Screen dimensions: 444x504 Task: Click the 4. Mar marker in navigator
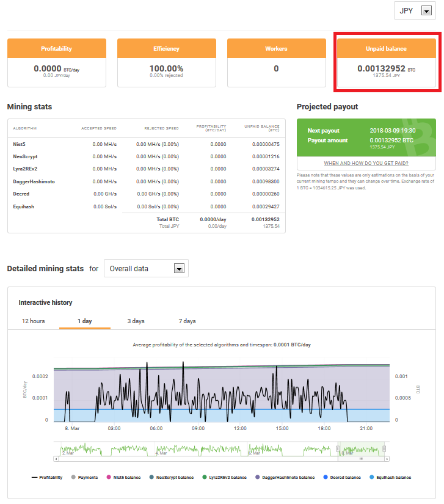point(161,453)
